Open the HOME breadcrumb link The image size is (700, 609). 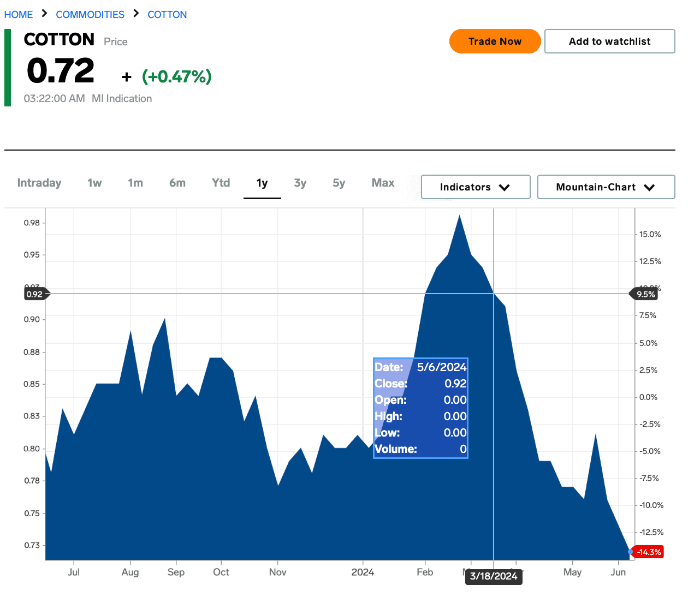tap(19, 15)
